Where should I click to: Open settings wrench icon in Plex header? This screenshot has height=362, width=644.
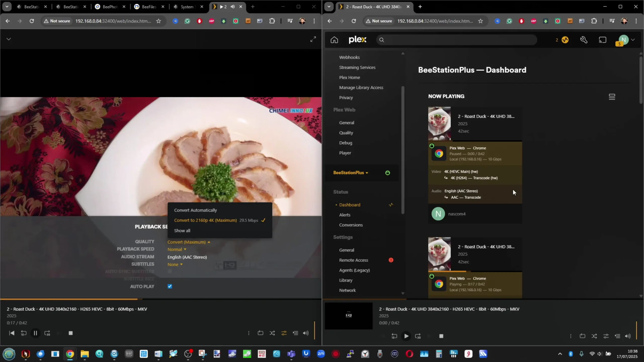pyautogui.click(x=584, y=40)
